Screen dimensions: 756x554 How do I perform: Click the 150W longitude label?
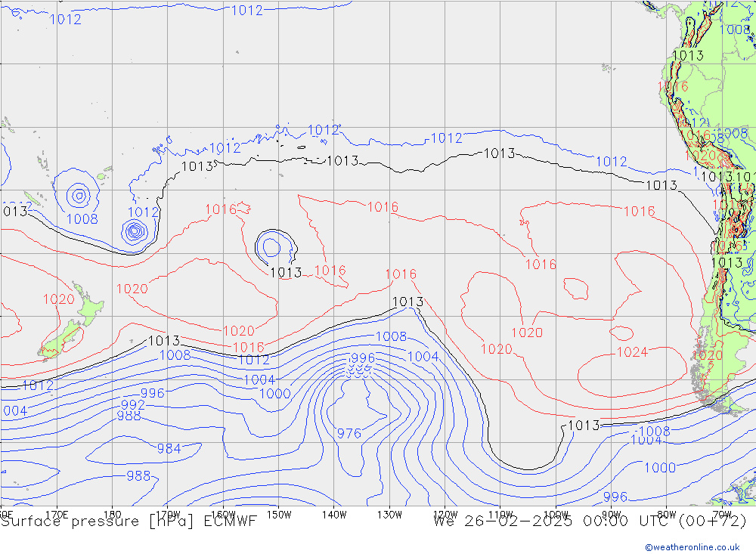click(279, 515)
